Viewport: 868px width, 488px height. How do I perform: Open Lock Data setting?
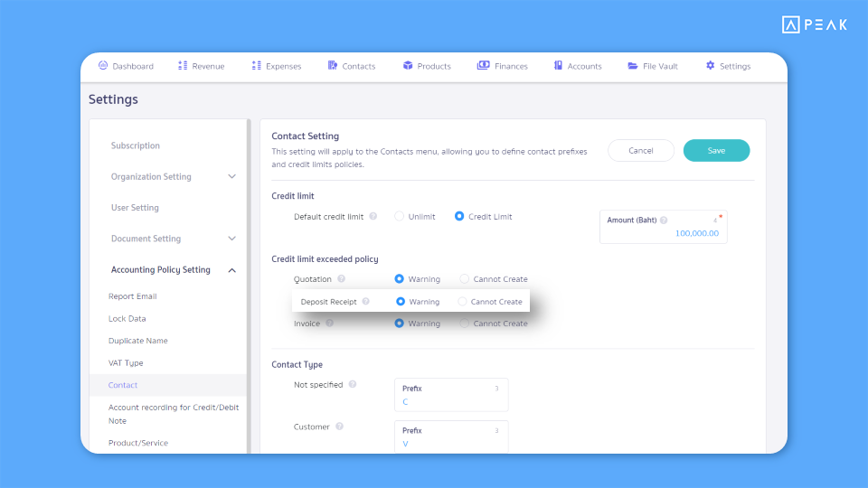click(127, 319)
